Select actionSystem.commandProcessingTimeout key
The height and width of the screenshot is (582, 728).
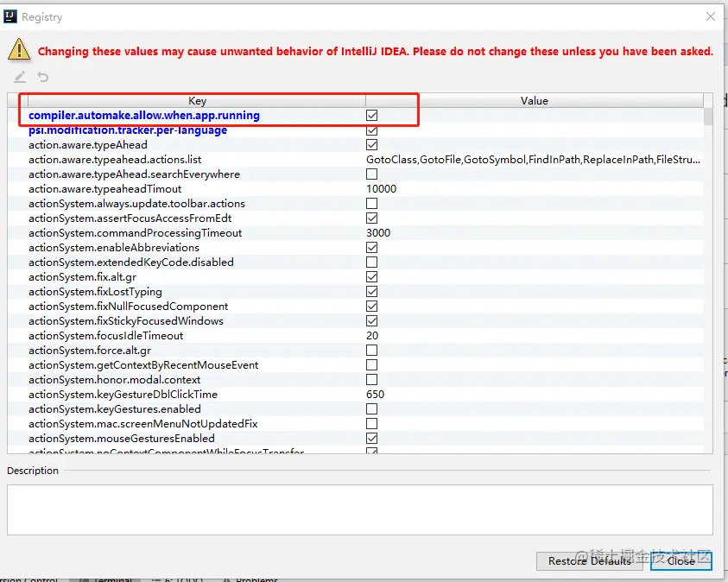(x=135, y=233)
